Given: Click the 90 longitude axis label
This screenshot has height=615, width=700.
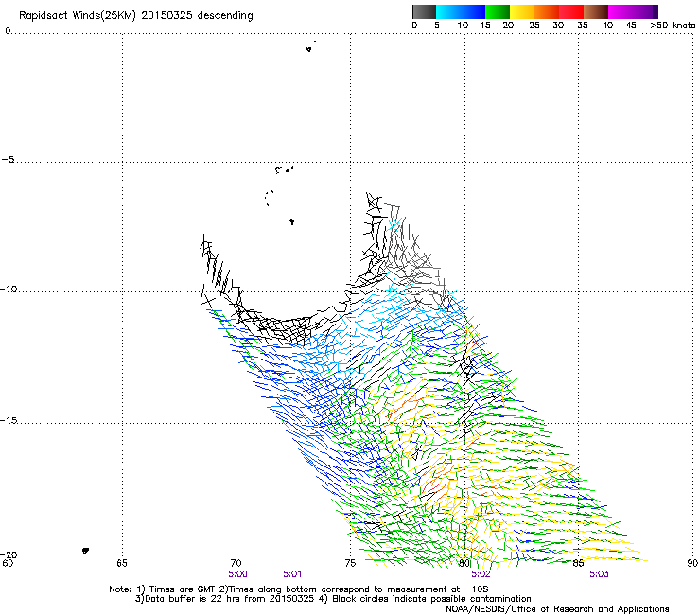Looking at the screenshot, I should (692, 563).
